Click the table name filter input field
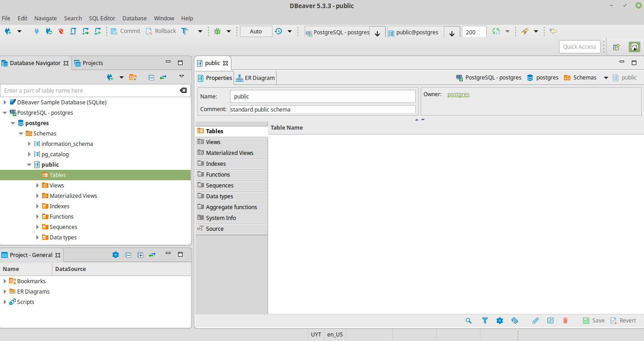 point(89,90)
